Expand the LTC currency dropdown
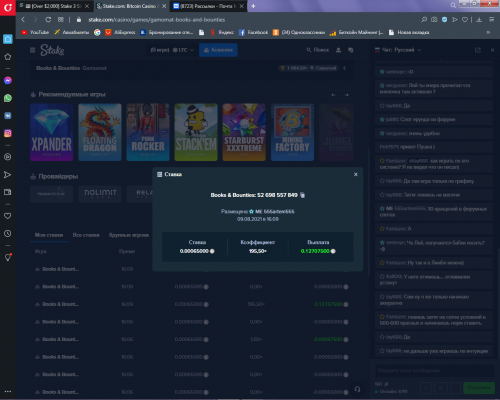Viewport: 500px width, 400px height. (183, 50)
